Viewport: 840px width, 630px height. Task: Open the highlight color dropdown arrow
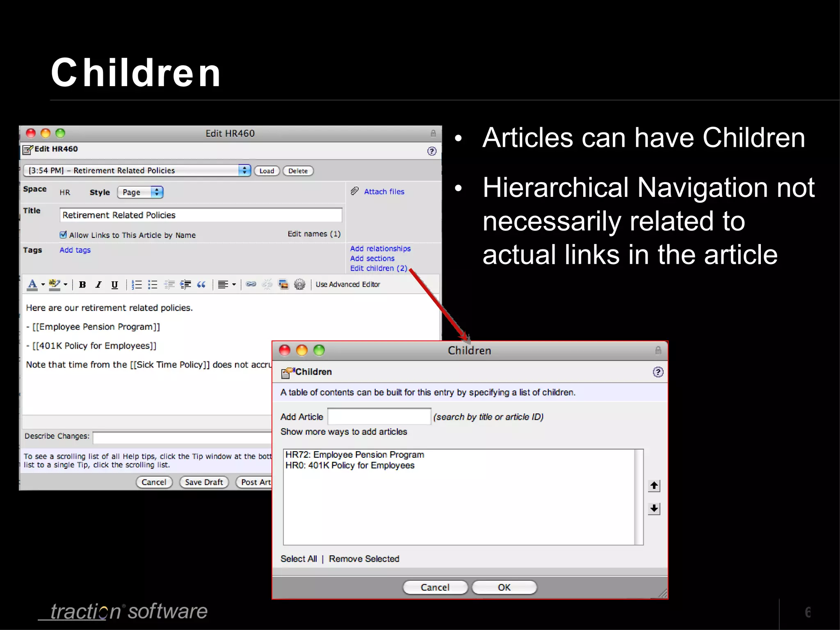pyautogui.click(x=65, y=284)
